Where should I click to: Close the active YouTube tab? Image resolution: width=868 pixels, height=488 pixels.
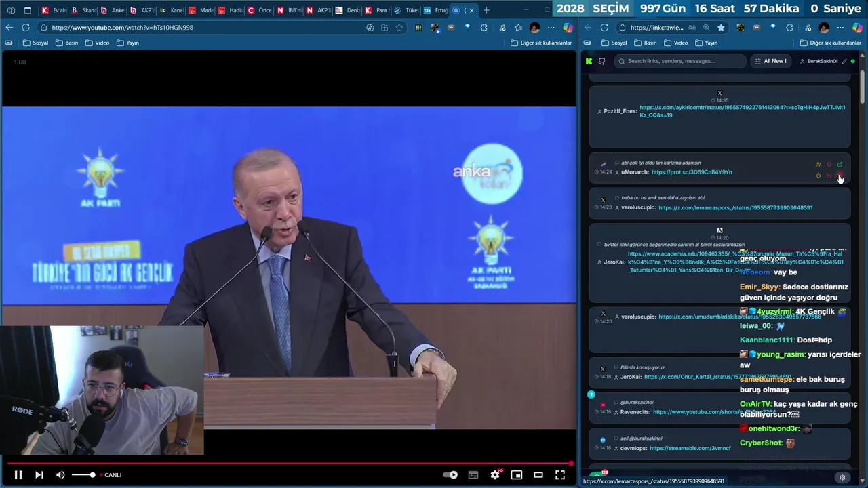point(471,10)
